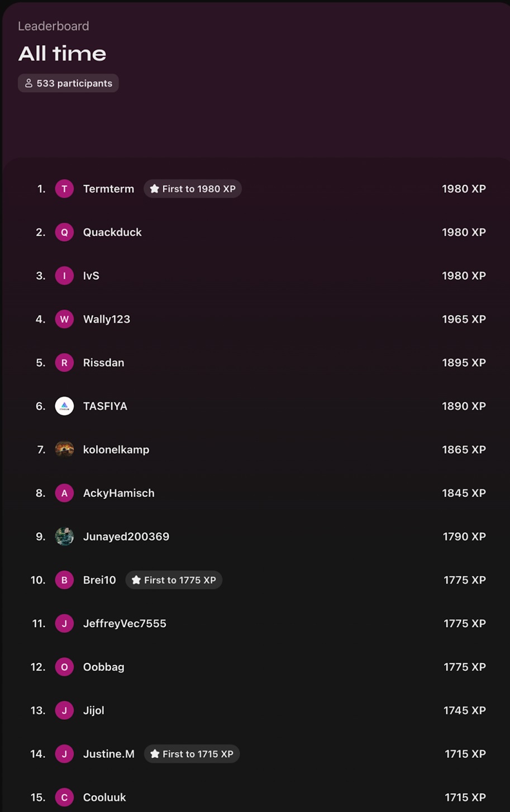The width and height of the screenshot is (510, 812).
Task: Click kolonelkamp's profile photo
Action: point(64,450)
